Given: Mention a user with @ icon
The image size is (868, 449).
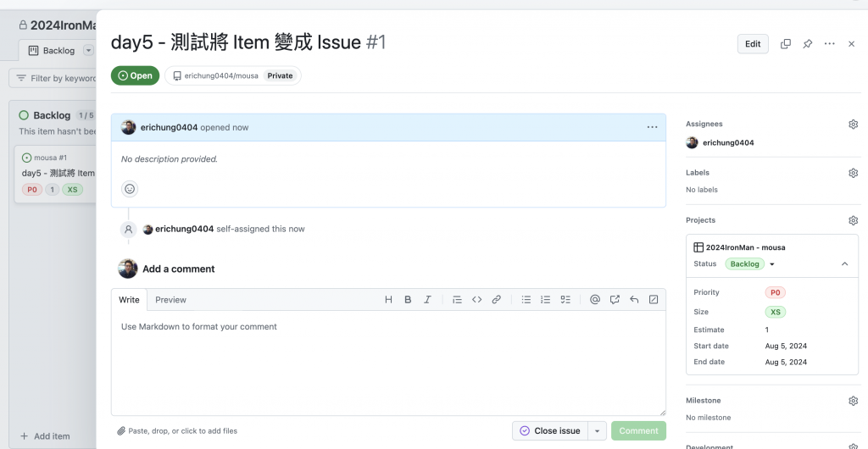Looking at the screenshot, I should coord(594,300).
